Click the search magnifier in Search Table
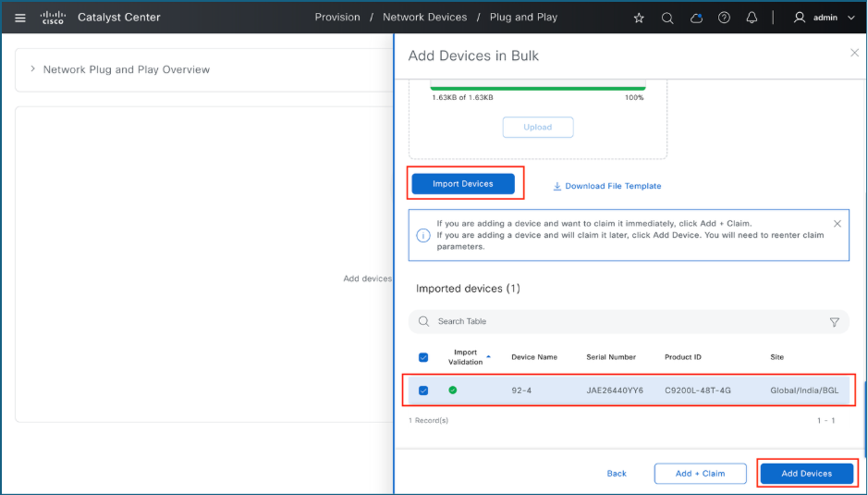Screen dimensions: 868x495 [423, 321]
